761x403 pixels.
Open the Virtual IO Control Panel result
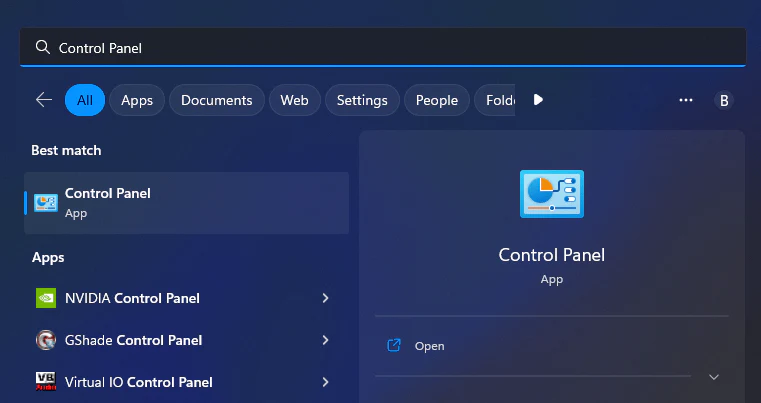click(186, 382)
